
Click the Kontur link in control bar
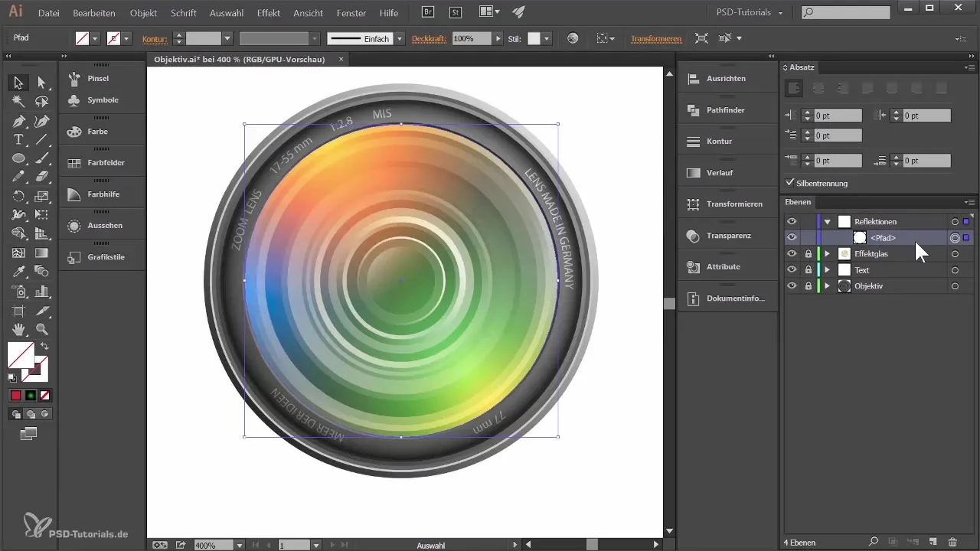coord(155,39)
